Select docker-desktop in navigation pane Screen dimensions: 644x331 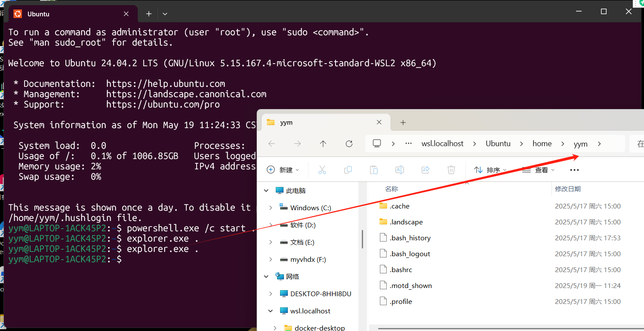pyautogui.click(x=320, y=328)
